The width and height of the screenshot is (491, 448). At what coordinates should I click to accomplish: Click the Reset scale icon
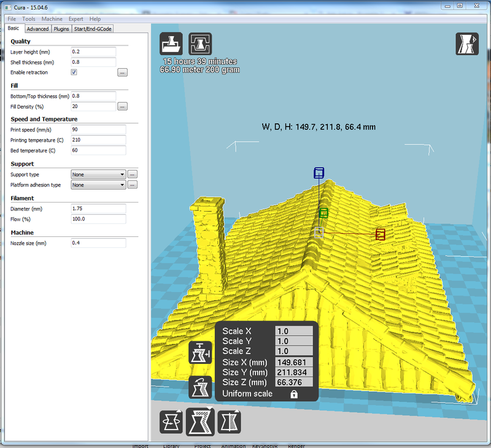200,387
